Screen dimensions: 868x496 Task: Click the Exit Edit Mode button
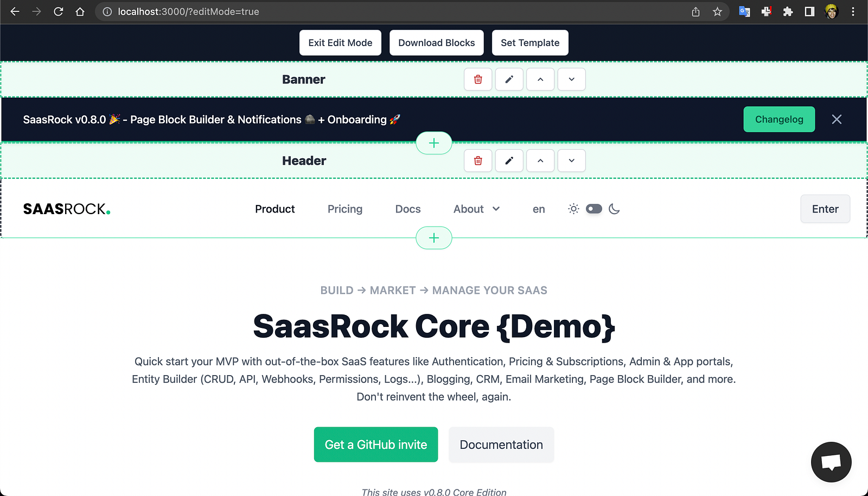(340, 43)
